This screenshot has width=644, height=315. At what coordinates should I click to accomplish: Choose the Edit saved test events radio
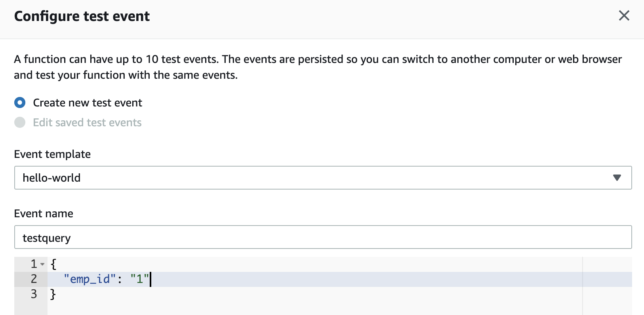point(20,123)
